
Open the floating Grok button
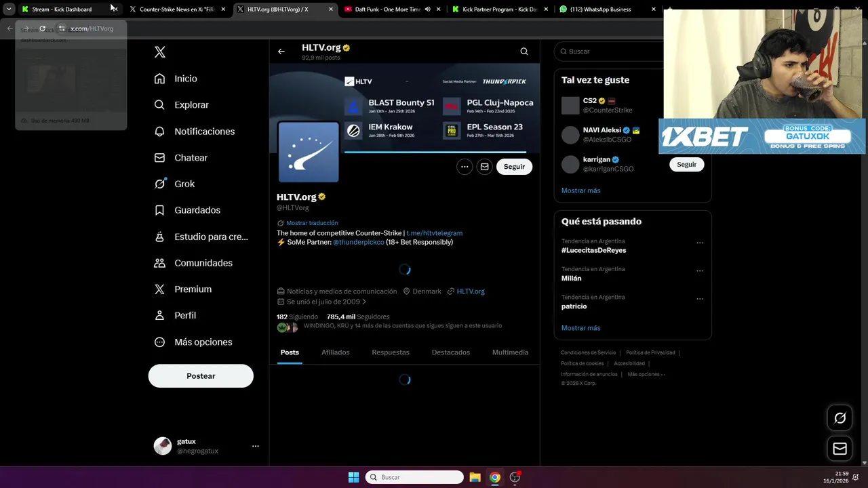point(840,418)
